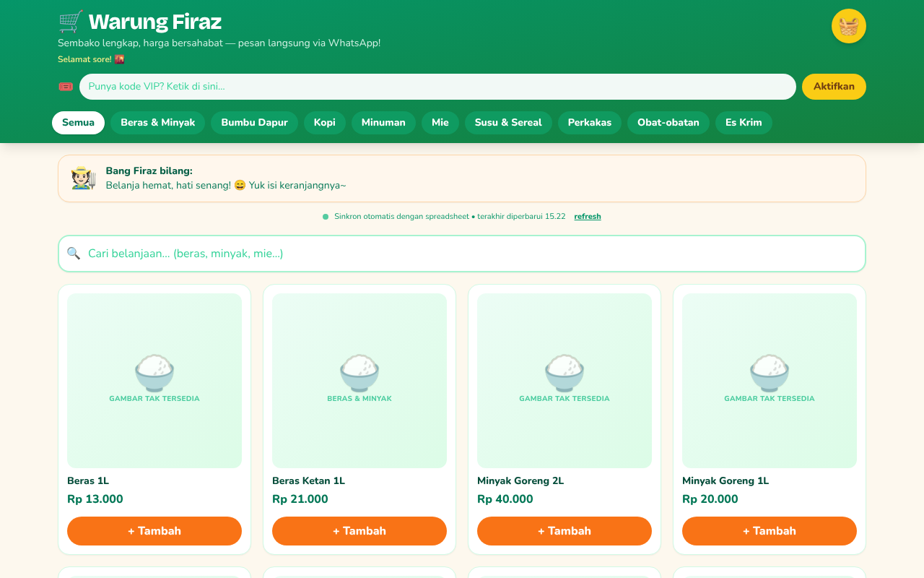Click the Warung Firaz store title

154,22
